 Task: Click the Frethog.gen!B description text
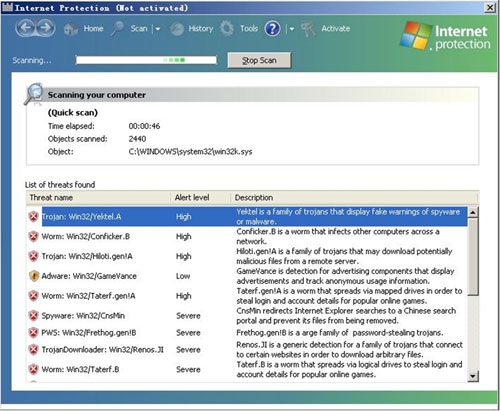(340, 333)
